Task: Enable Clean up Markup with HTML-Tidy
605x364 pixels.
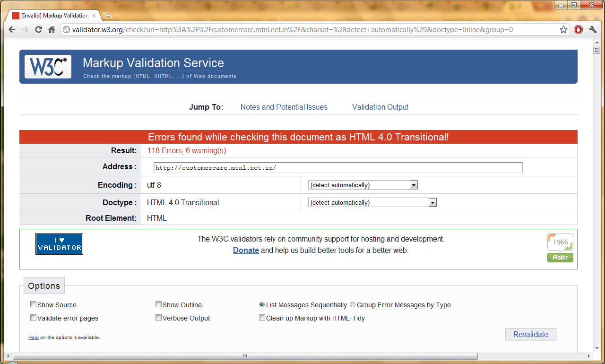Action: click(262, 318)
